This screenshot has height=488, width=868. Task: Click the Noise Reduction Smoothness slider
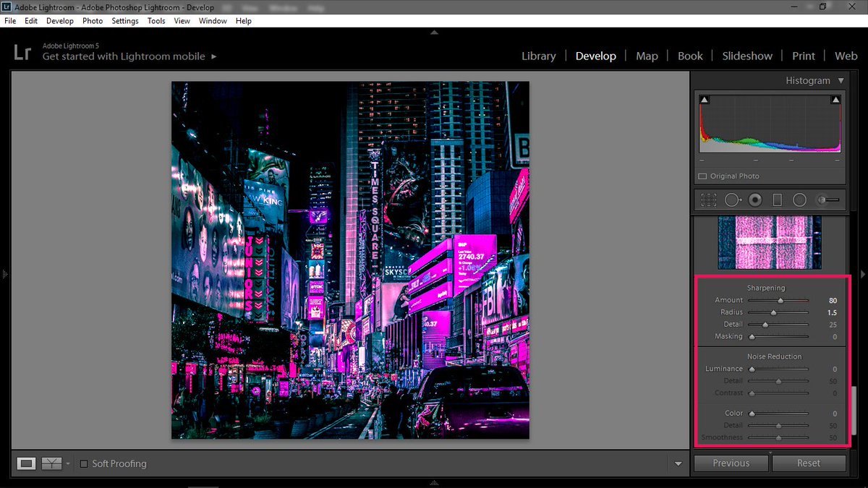tap(778, 437)
